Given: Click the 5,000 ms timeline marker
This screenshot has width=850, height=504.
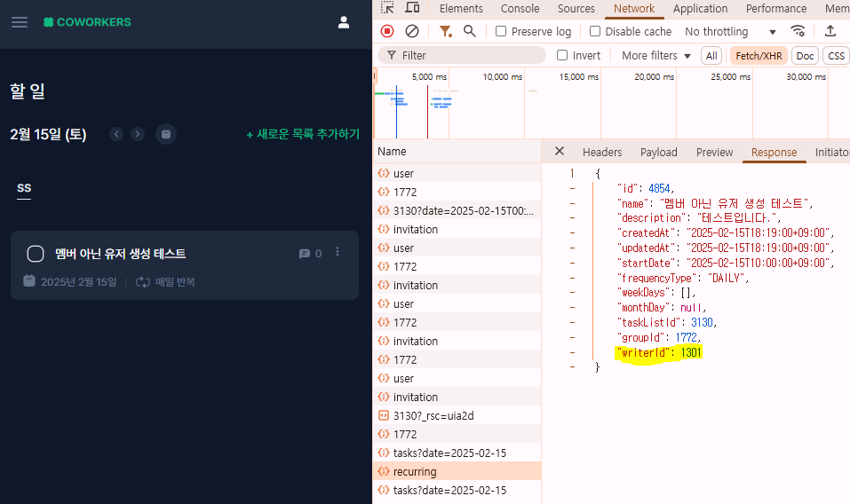Looking at the screenshot, I should 429,77.
